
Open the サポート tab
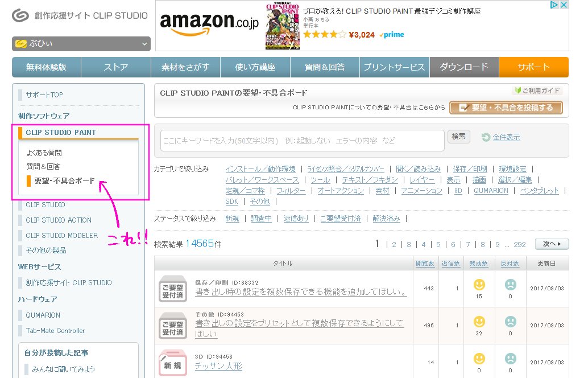pyautogui.click(x=534, y=67)
